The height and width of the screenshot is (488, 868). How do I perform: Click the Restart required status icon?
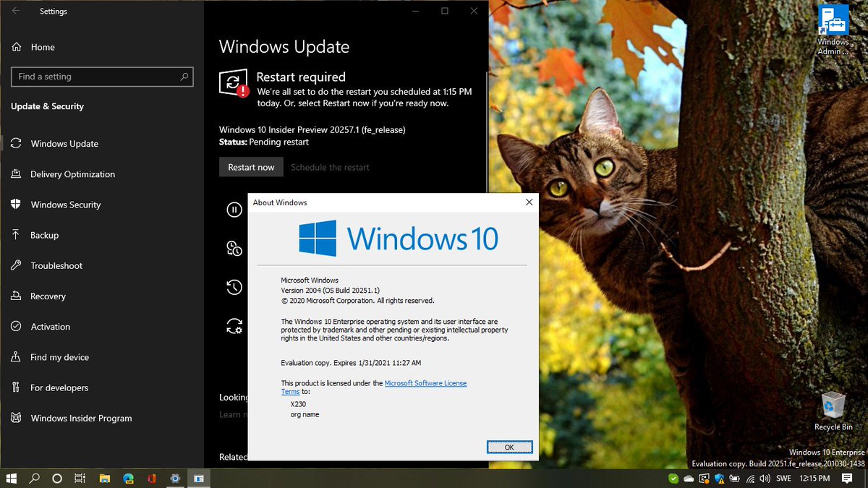click(x=234, y=83)
